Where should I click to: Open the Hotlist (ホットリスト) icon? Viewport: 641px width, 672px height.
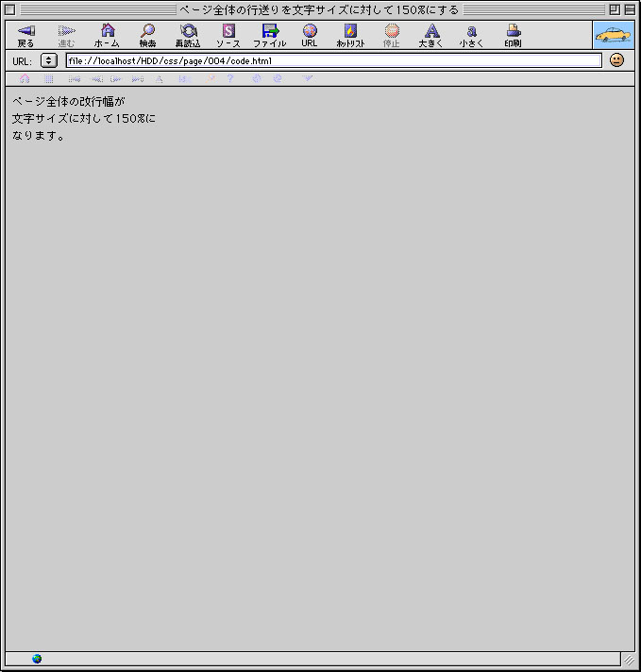tap(350, 36)
